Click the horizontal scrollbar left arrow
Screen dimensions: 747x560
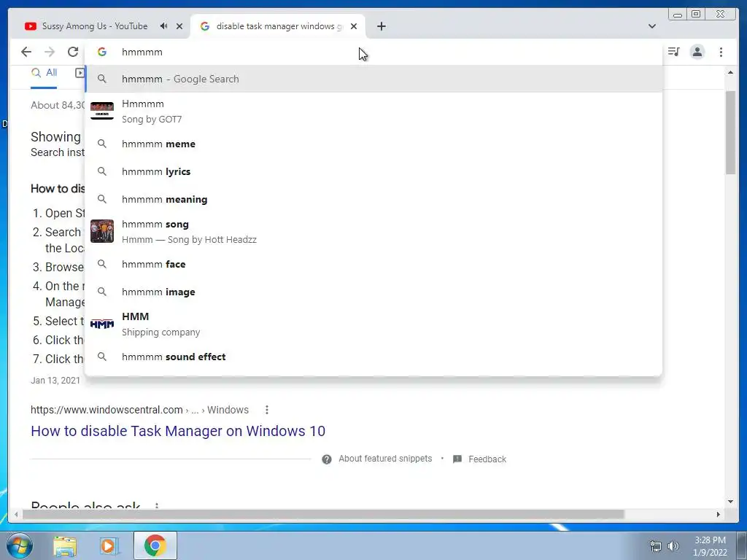tap(17, 514)
